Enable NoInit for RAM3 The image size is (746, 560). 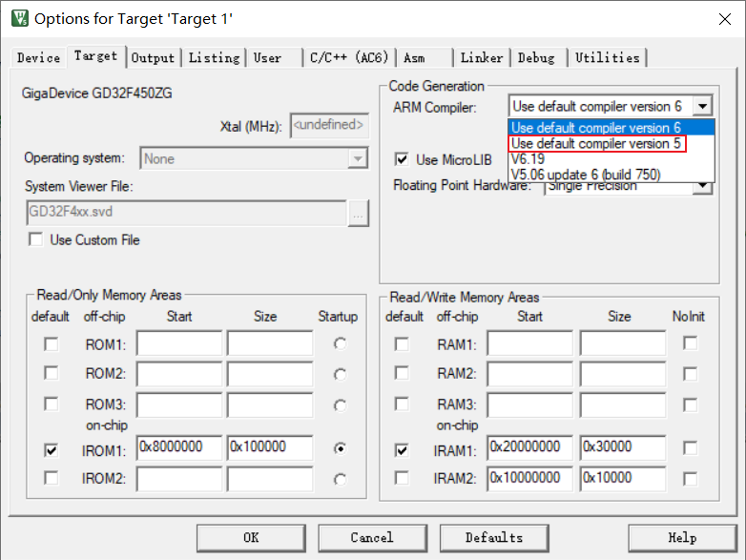pos(690,404)
